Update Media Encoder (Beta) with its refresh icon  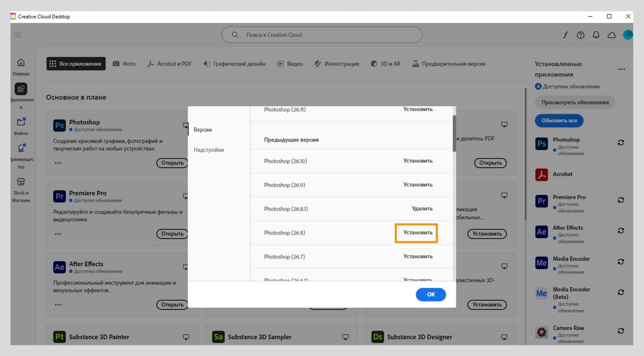pos(621,292)
